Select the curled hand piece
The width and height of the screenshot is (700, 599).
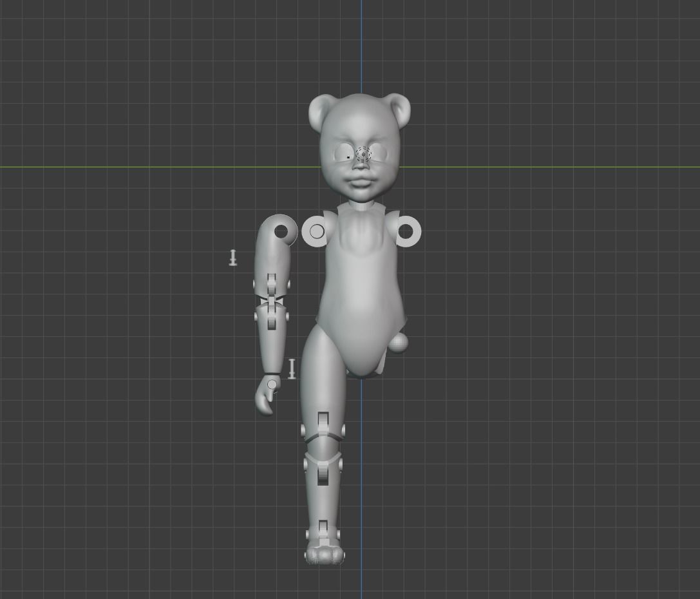pos(268,395)
